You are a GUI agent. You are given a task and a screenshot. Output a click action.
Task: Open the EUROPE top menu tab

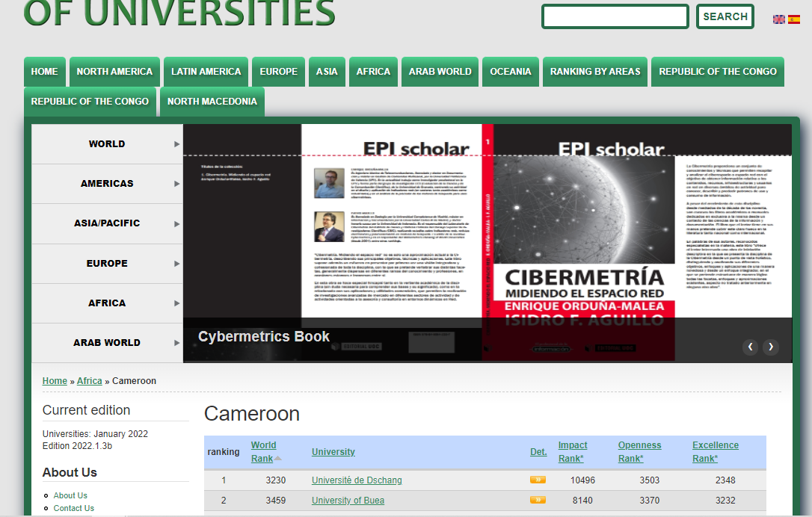[279, 72]
